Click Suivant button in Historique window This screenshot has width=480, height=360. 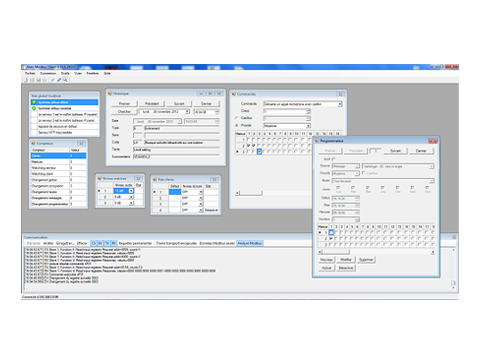point(179,104)
